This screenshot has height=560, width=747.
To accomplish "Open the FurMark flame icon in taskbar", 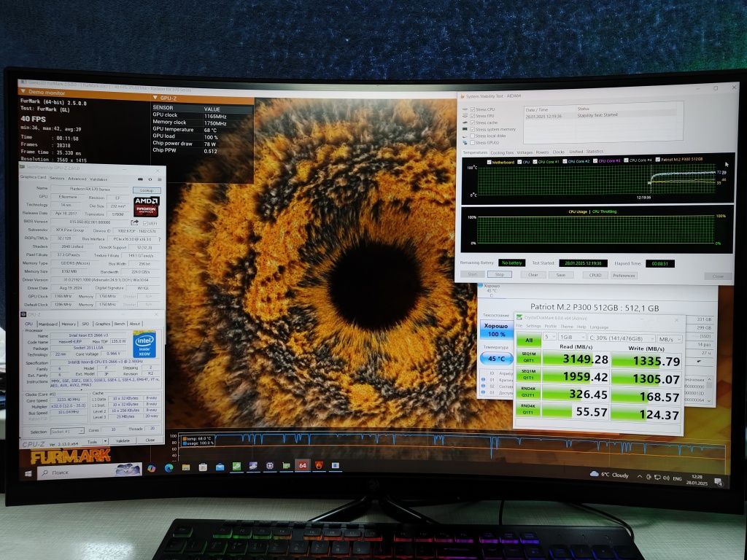I will click(320, 465).
